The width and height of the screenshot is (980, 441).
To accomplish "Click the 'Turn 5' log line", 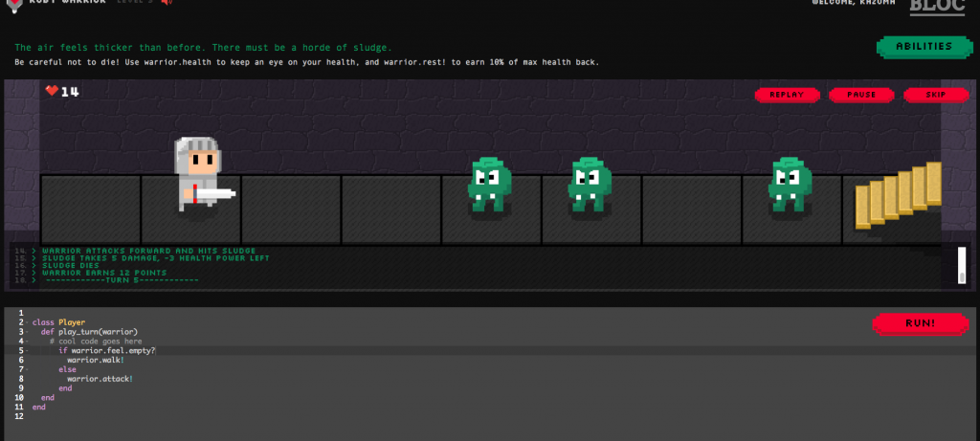I will click(x=122, y=280).
